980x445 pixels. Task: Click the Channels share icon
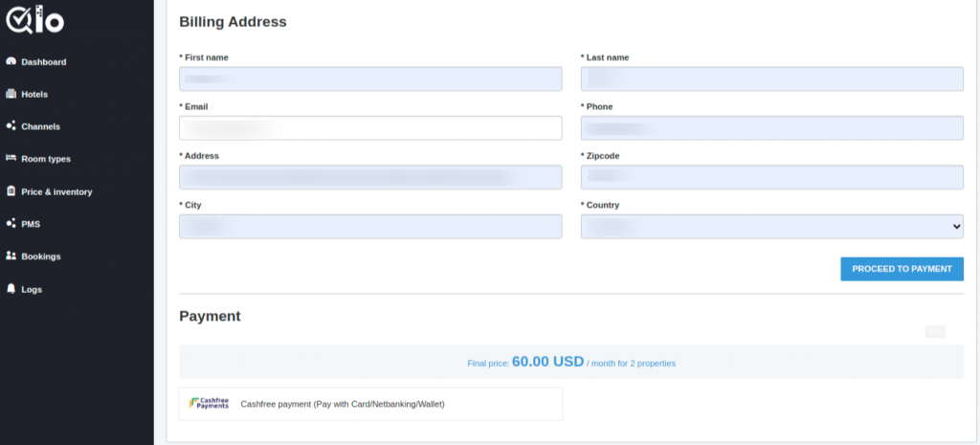pyautogui.click(x=11, y=125)
